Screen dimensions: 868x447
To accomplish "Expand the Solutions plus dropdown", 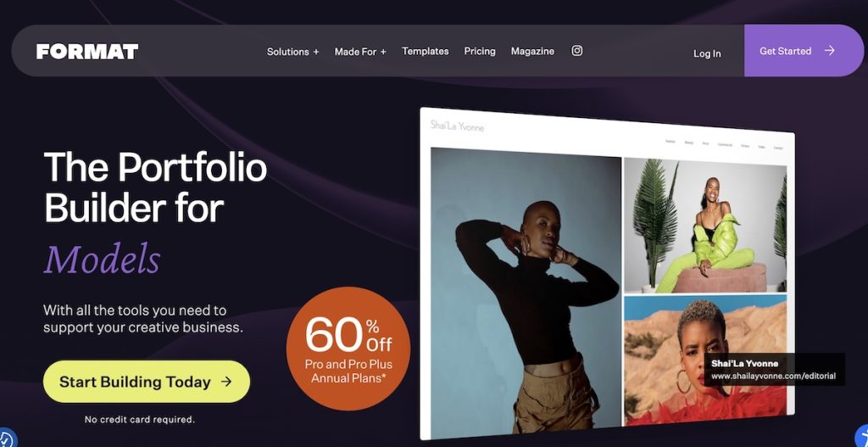I will [292, 52].
